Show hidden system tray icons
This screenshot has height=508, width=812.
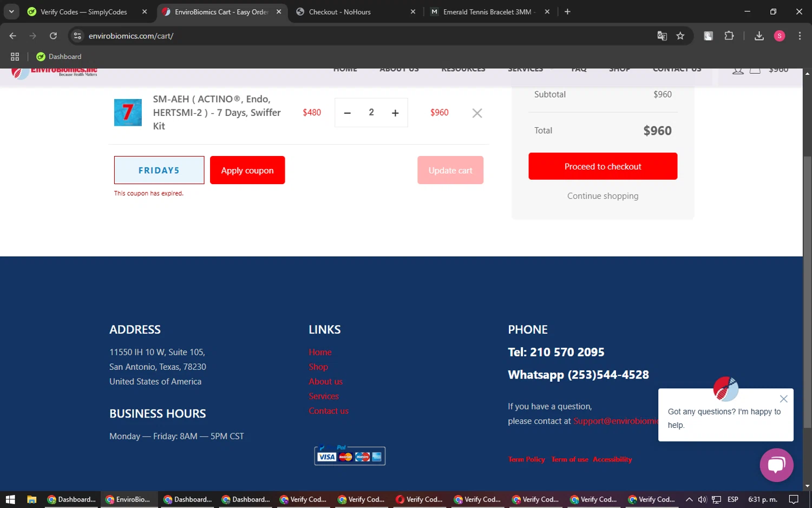(x=689, y=499)
